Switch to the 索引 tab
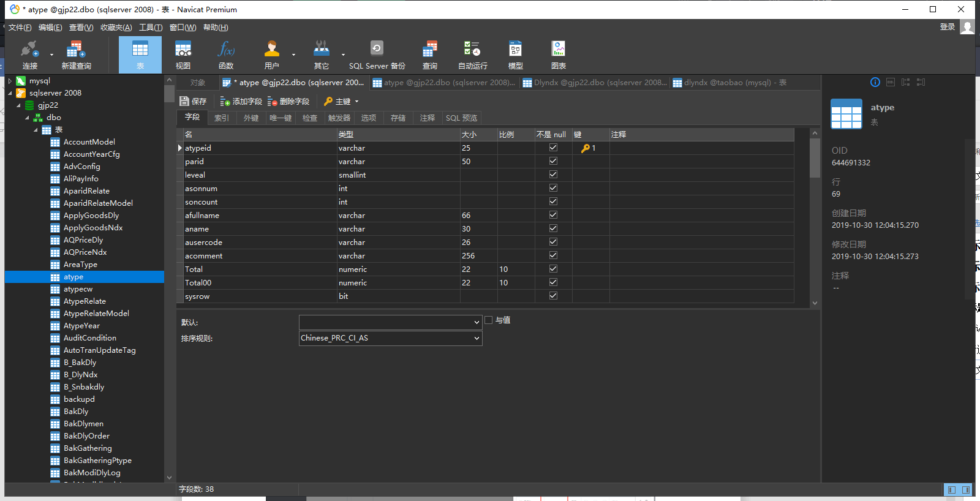 (x=222, y=118)
